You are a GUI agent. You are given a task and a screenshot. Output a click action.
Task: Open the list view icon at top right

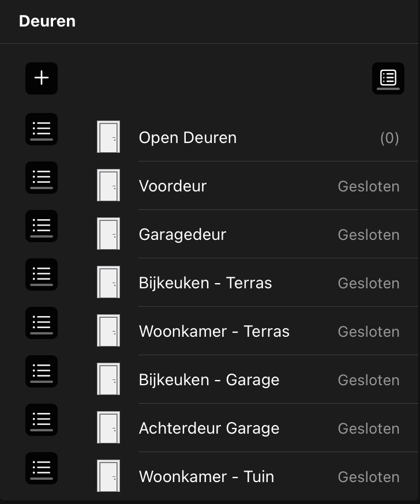click(x=388, y=78)
